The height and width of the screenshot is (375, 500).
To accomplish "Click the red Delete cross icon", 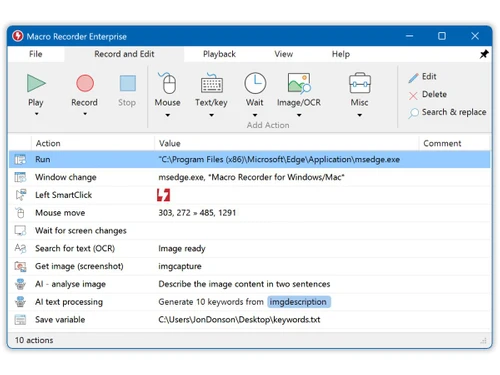I will [x=413, y=96].
